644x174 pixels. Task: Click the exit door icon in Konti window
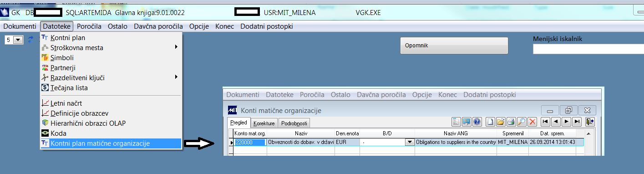click(x=590, y=122)
